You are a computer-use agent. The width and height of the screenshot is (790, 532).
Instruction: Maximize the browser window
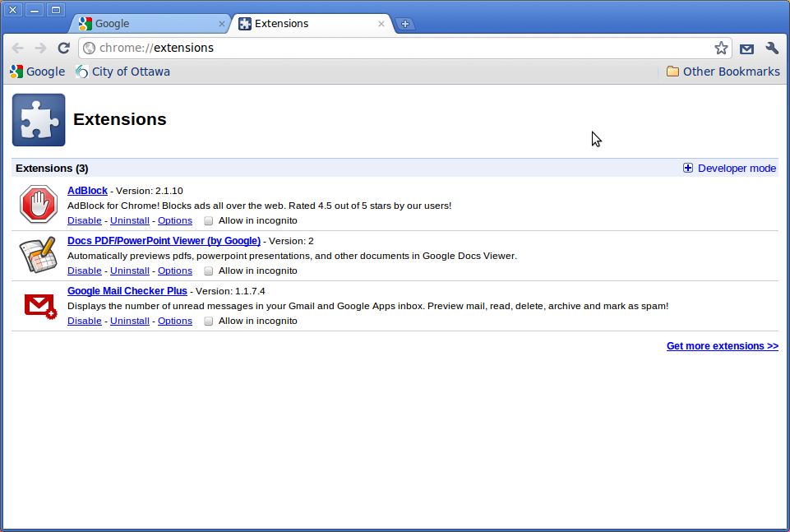click(56, 10)
